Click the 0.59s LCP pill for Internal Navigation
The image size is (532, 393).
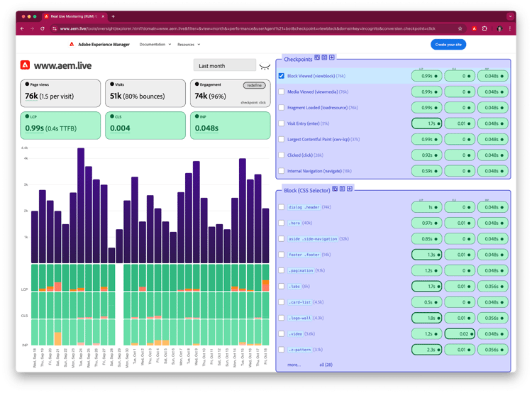tap(426, 171)
